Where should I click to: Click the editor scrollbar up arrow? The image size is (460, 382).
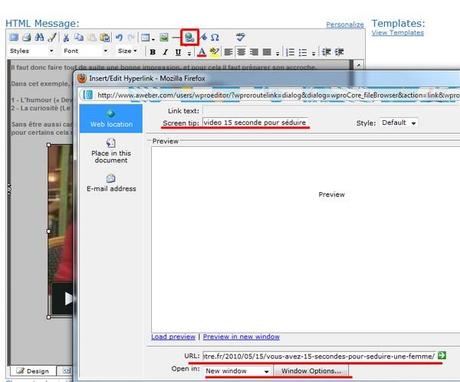point(358,64)
